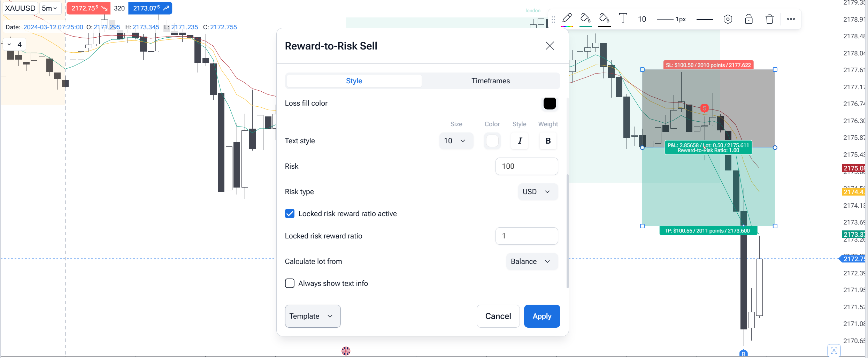868x358 pixels.
Task: Click the pencil line color tool
Action: tap(567, 19)
